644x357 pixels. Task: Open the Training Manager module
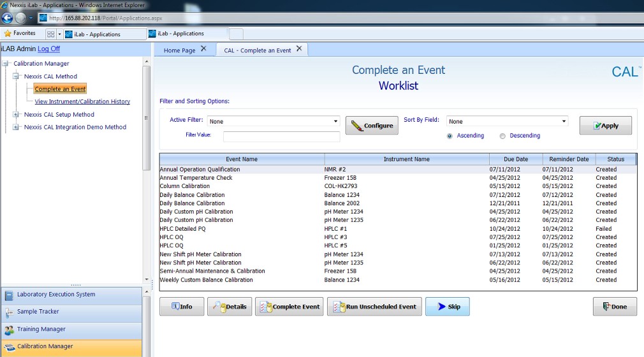coord(71,330)
